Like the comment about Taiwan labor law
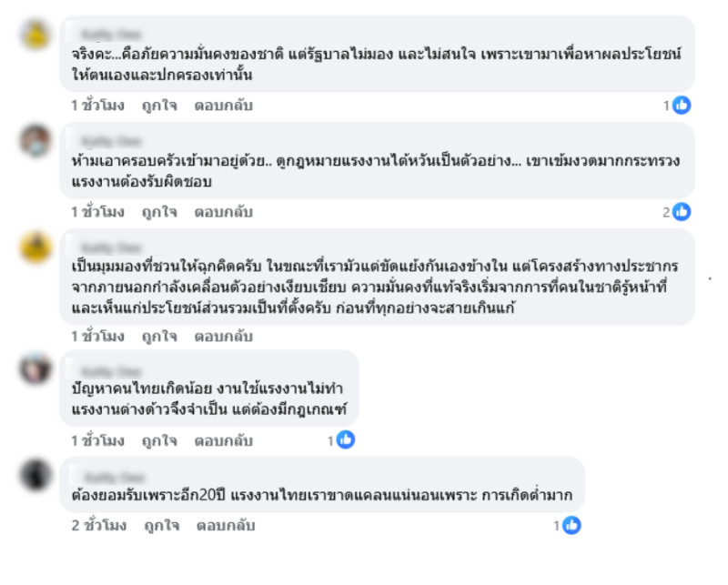The height and width of the screenshot is (585, 728). pyautogui.click(x=159, y=212)
